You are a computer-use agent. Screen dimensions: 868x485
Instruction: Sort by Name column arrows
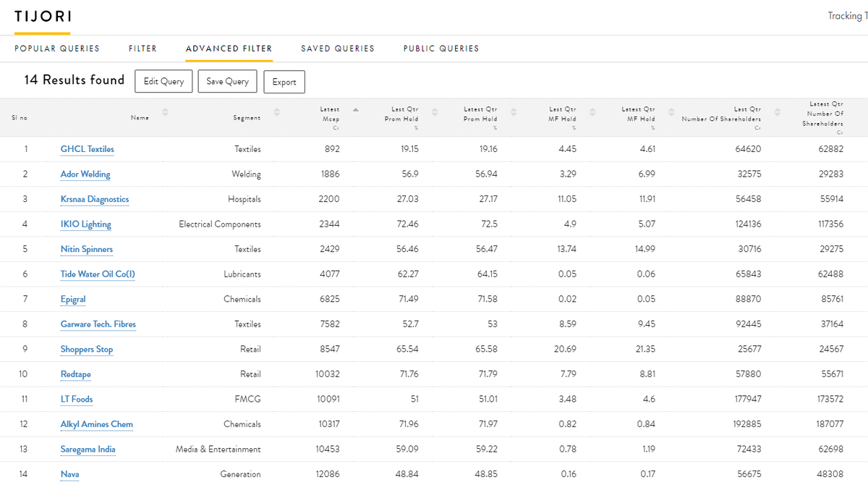(x=165, y=112)
